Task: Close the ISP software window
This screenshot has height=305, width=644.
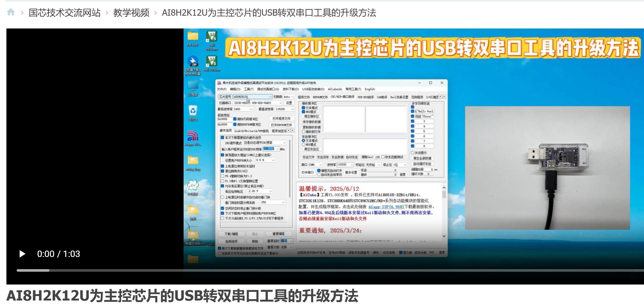Action: [x=442, y=83]
